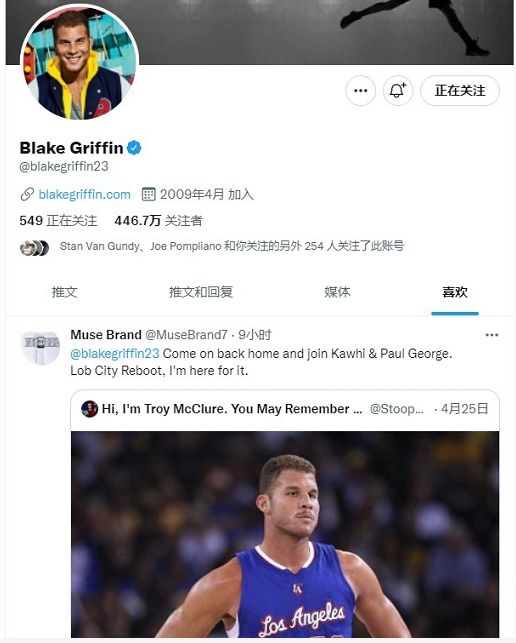Switch to the 媒体 tab
This screenshot has width=516, height=643.
337,292
